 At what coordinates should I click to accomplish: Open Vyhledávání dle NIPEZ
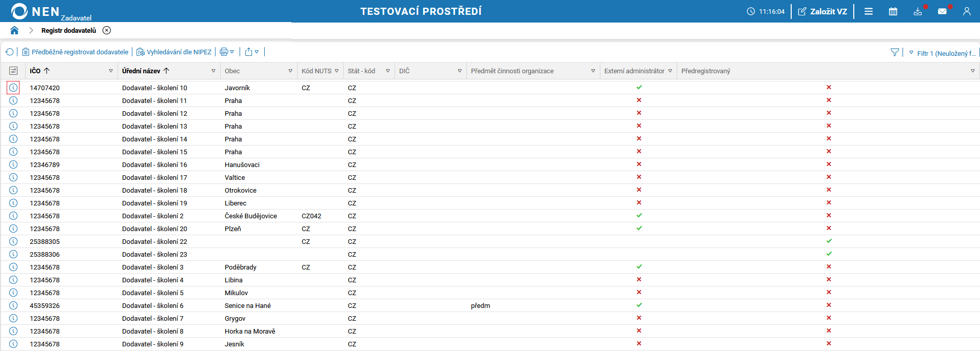point(173,51)
